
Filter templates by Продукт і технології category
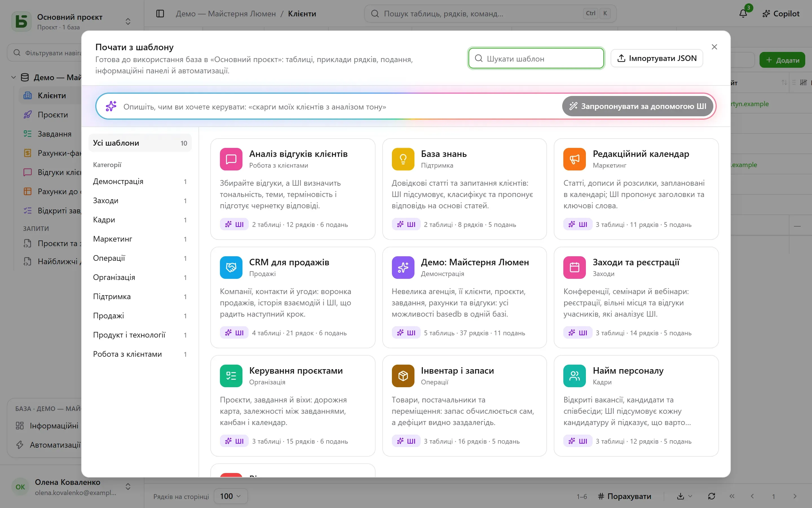point(140,335)
